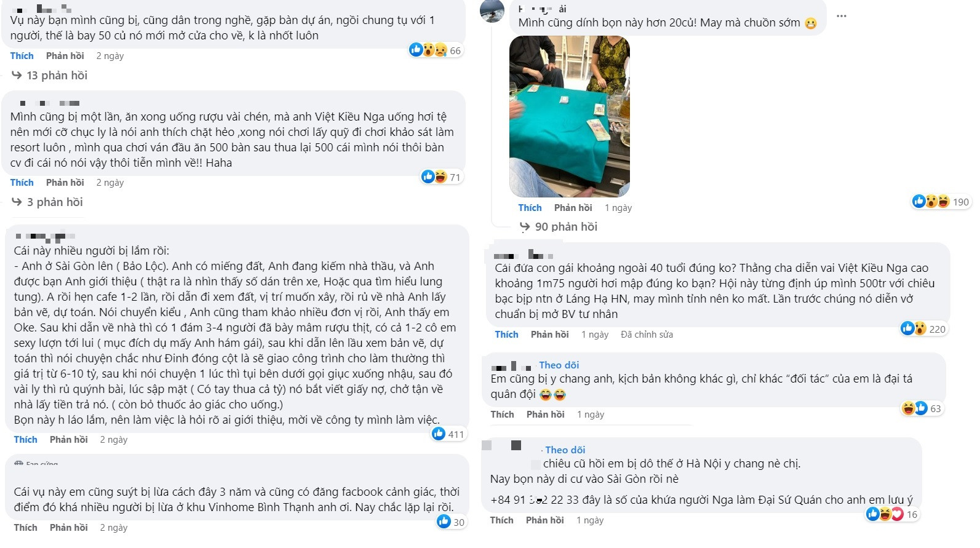
Task: Click reaction emojis next to 220 count
Action: pos(922,329)
